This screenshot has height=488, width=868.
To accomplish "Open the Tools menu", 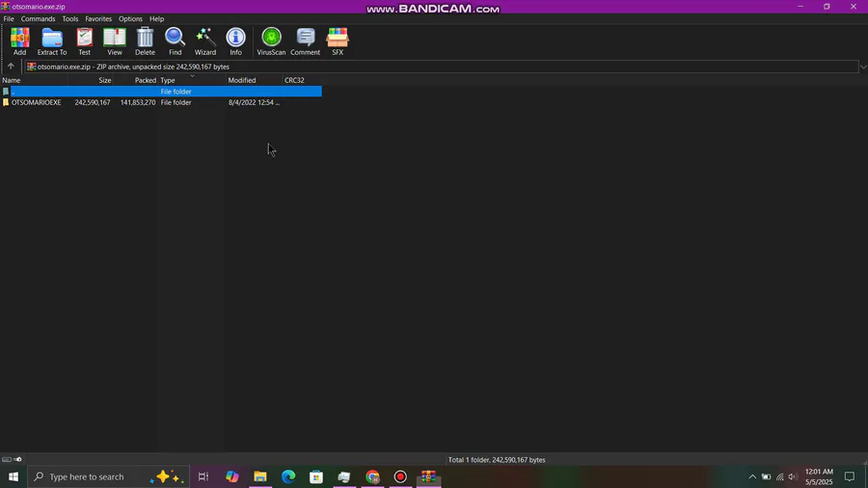I will pos(70,19).
